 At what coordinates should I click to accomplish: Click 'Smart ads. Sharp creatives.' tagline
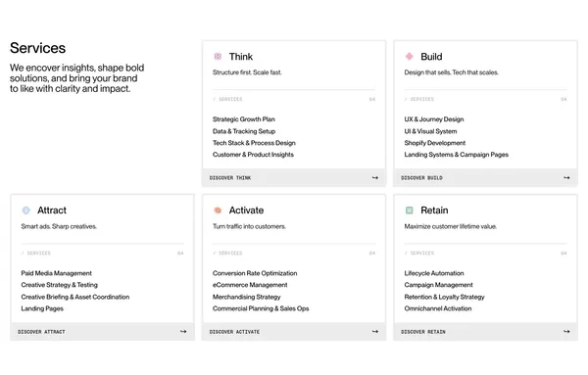pyautogui.click(x=59, y=226)
